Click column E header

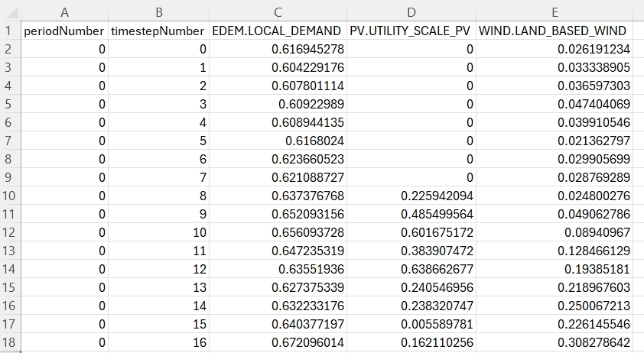554,11
